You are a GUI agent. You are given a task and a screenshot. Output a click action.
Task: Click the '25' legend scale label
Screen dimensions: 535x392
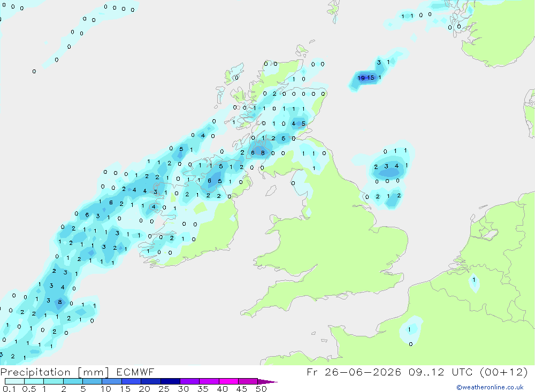(x=164, y=389)
